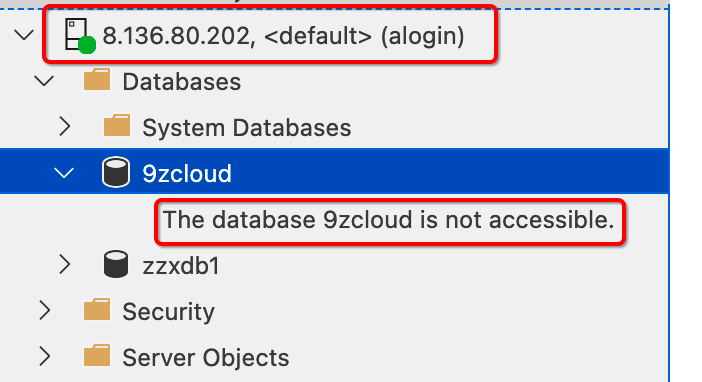
Task: Click the Security folder icon
Action: tap(97, 309)
